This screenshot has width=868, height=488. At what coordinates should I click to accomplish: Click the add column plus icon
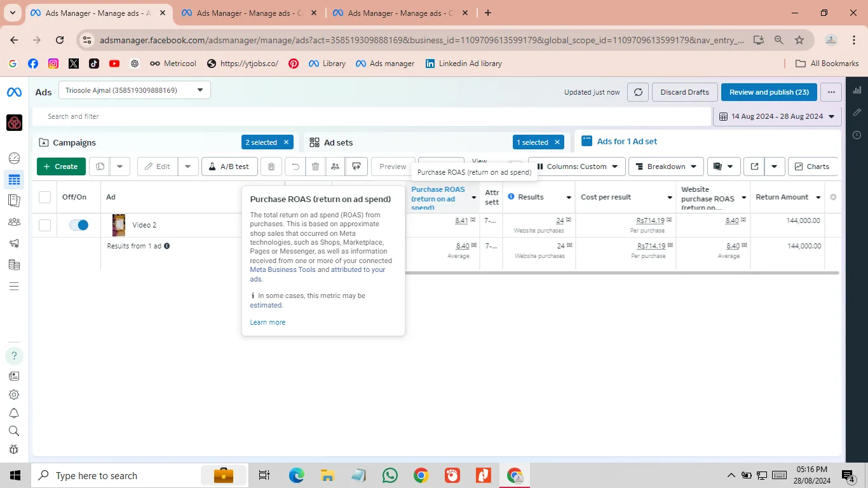coord(833,197)
